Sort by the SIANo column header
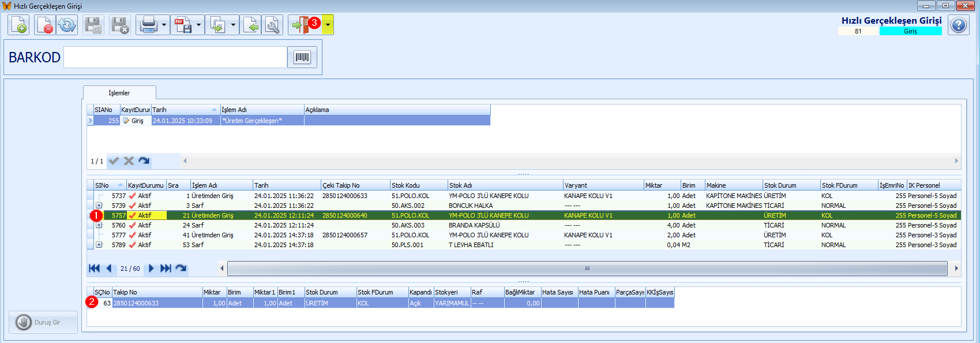This screenshot has width=980, height=343. [107, 110]
